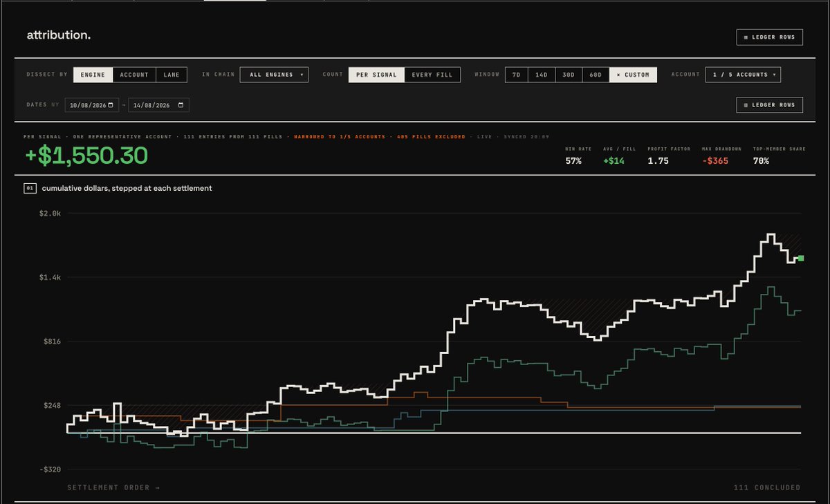This screenshot has width=830, height=504.
Task: Click the green end-of-curve marker on chart
Action: [801, 258]
